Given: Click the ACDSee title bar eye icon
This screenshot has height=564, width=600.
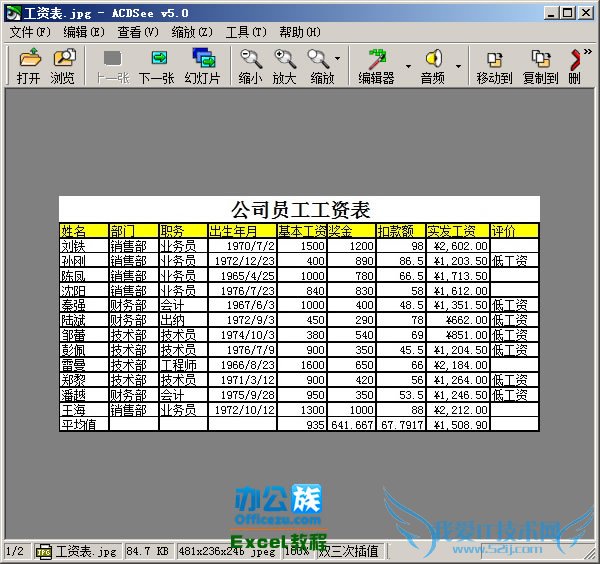Looking at the screenshot, I should pyautogui.click(x=13, y=13).
